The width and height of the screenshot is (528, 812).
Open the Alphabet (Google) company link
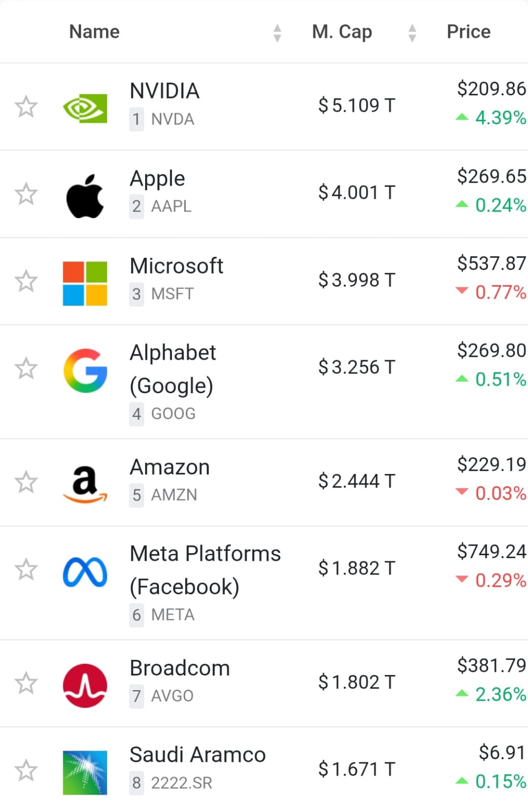(x=173, y=369)
